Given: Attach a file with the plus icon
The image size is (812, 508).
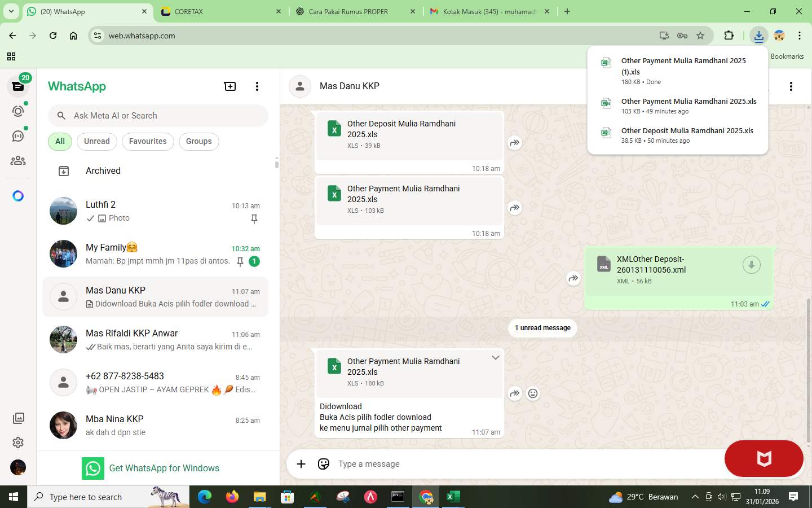Looking at the screenshot, I should (x=301, y=464).
